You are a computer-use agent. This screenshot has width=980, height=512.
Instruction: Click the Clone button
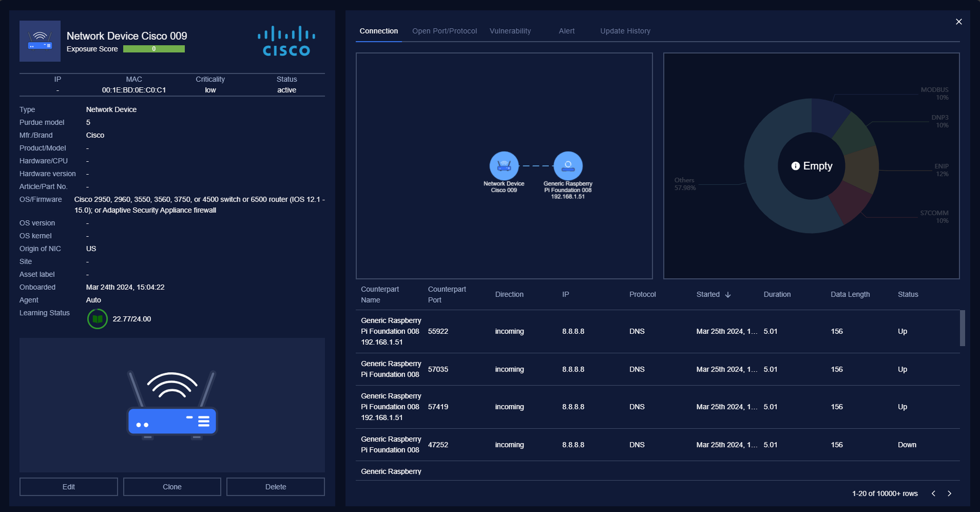[172, 487]
